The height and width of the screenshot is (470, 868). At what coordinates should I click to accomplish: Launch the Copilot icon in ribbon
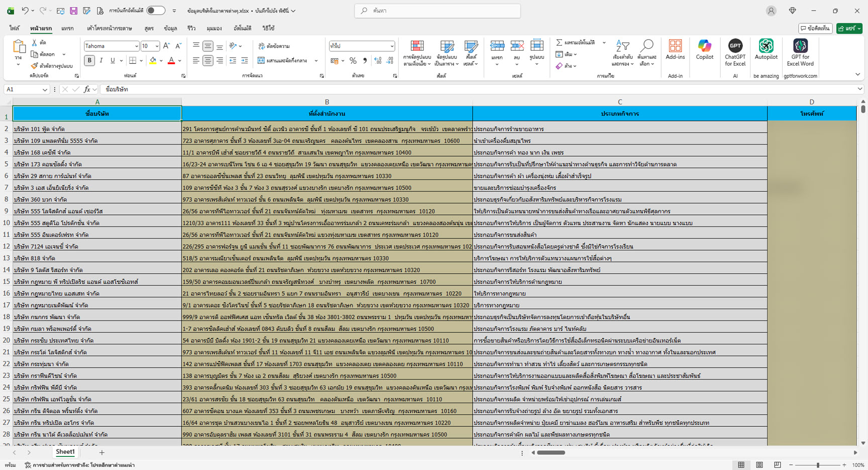coord(704,47)
